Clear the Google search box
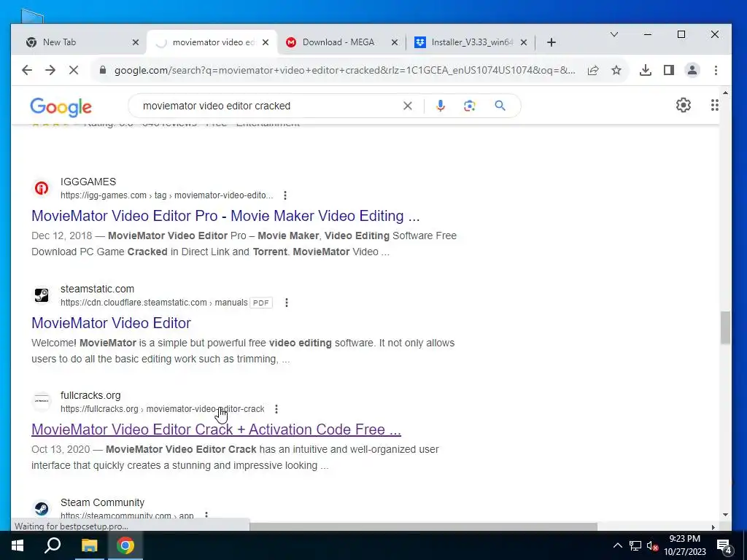The width and height of the screenshot is (747, 560). click(x=407, y=106)
